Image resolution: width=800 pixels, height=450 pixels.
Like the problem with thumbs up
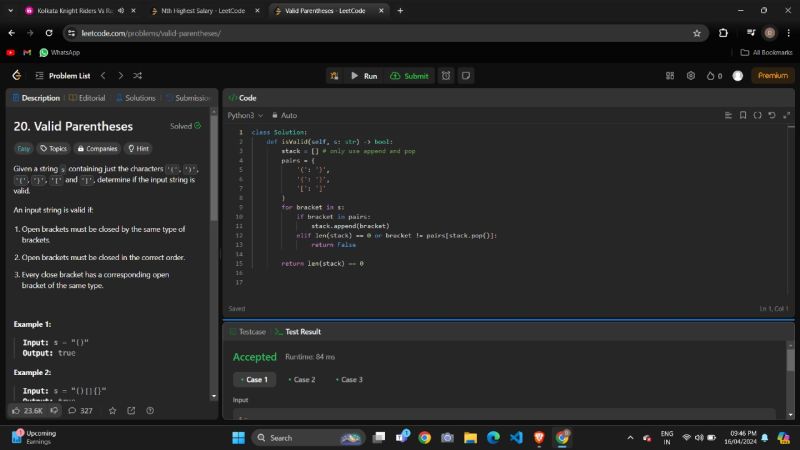[16, 410]
